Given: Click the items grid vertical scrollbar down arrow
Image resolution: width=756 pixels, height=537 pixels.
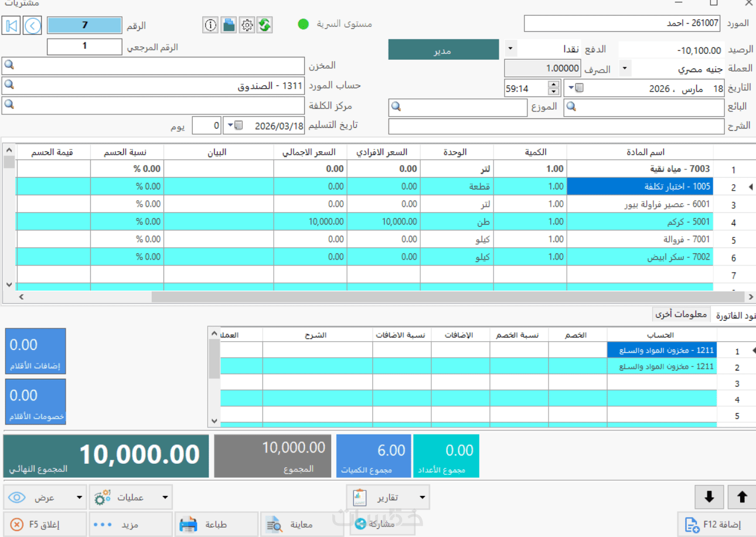Looking at the screenshot, I should coord(9,285).
